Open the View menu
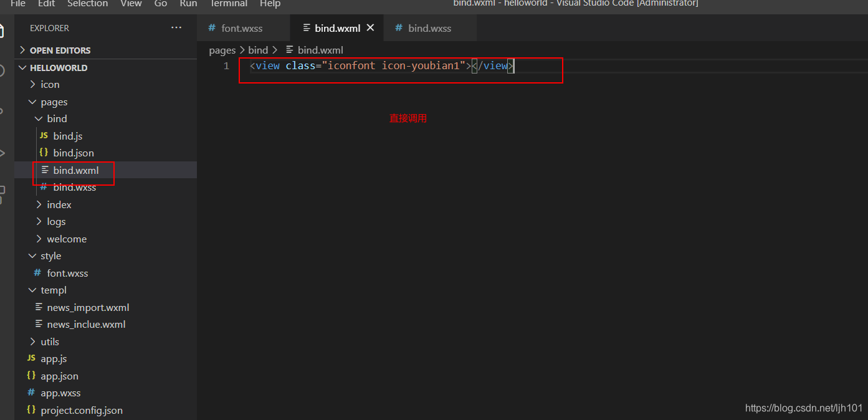The height and width of the screenshot is (420, 868). click(131, 3)
